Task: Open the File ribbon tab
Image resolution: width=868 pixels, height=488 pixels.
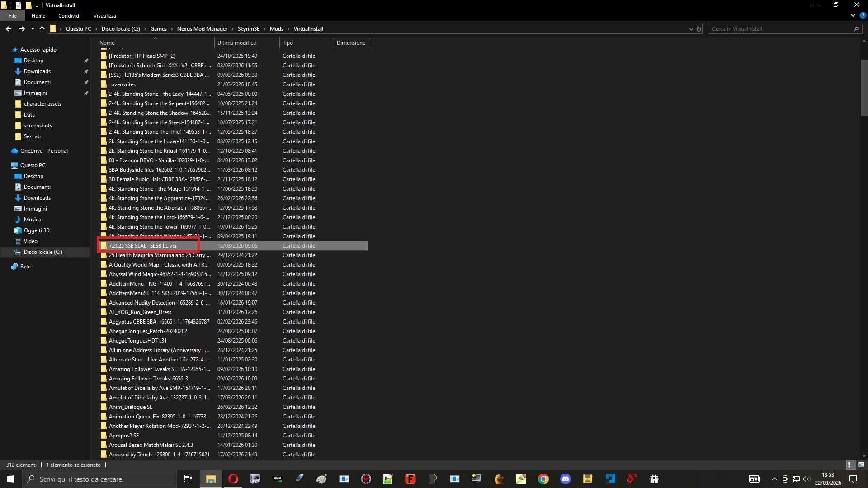Action: (x=13, y=16)
